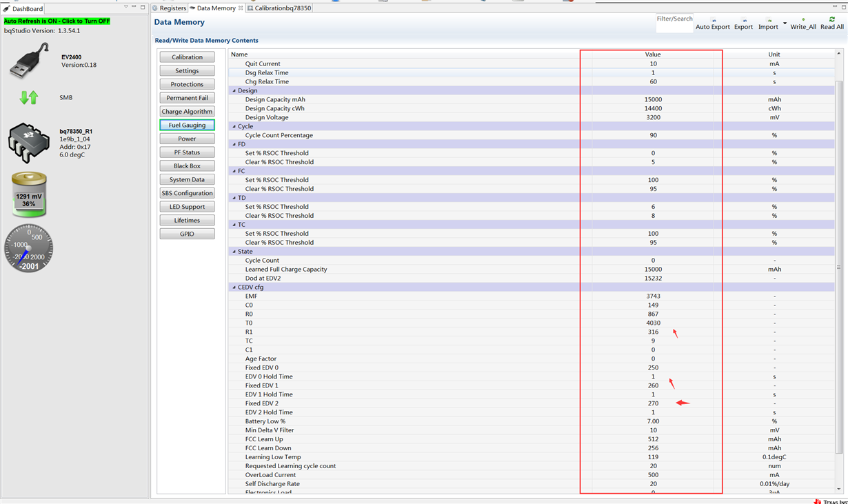Click the Export toolbar icon

pyautogui.click(x=743, y=21)
